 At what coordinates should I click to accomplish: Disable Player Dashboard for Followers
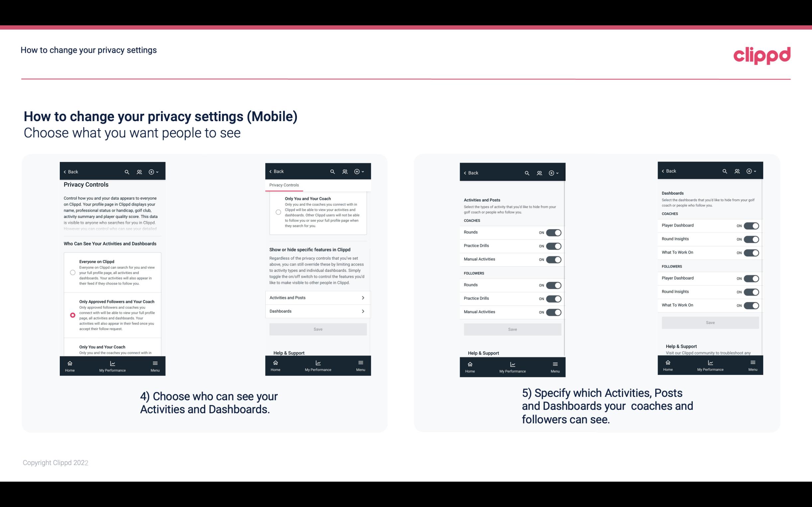(751, 278)
